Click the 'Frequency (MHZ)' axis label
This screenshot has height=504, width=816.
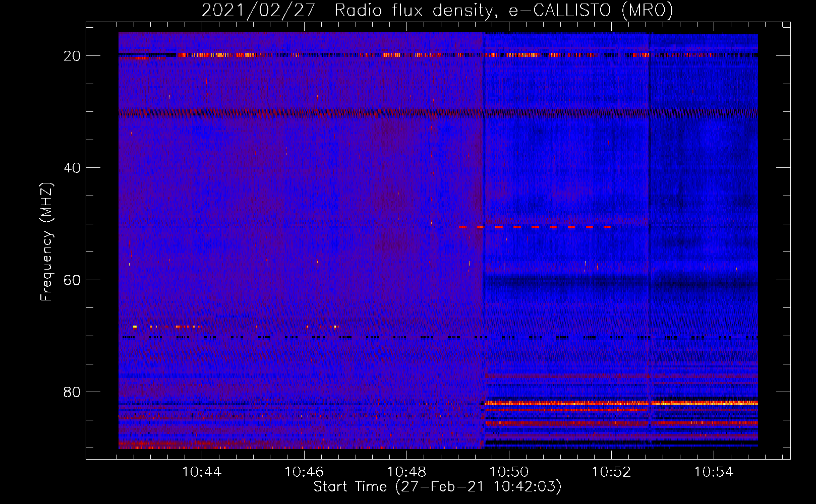[46, 242]
